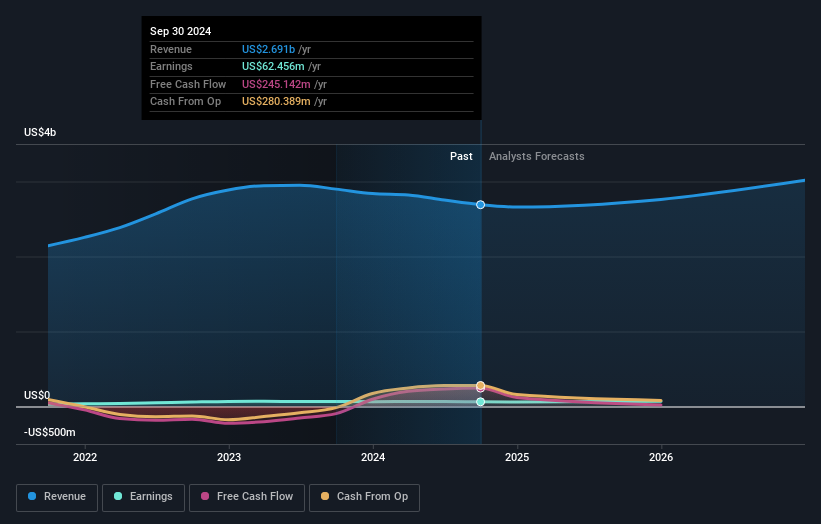Click the 2022 x-axis label
The width and height of the screenshot is (821, 524).
[85, 458]
